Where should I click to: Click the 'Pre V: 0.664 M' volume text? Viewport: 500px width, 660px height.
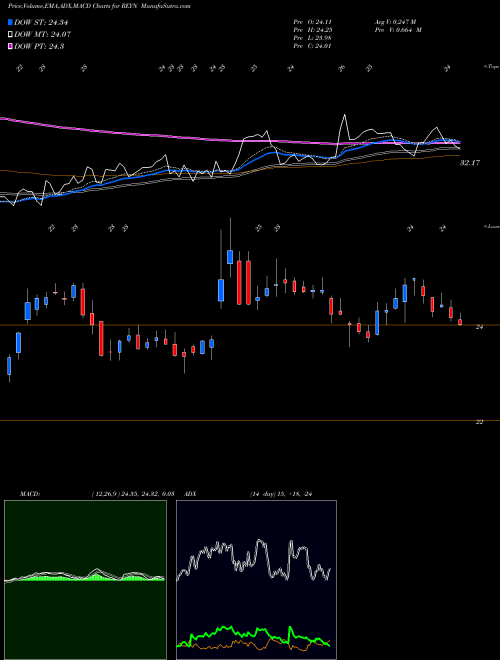(398, 30)
